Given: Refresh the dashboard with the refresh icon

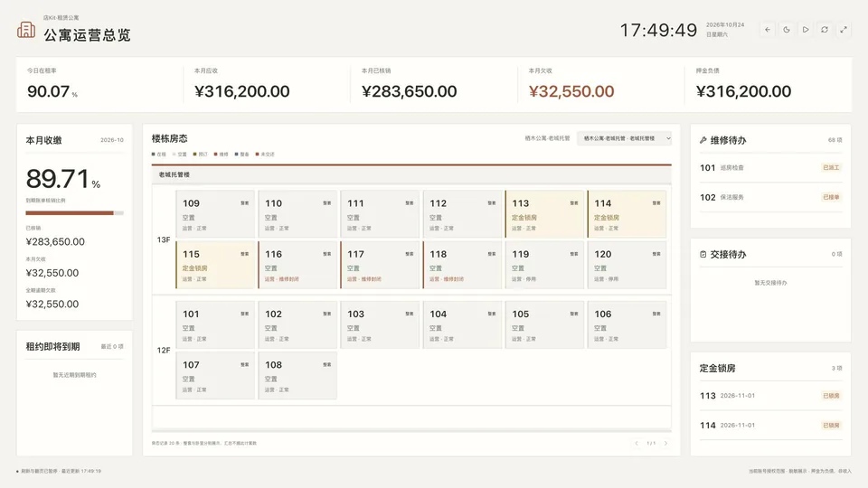Looking at the screenshot, I should [825, 30].
